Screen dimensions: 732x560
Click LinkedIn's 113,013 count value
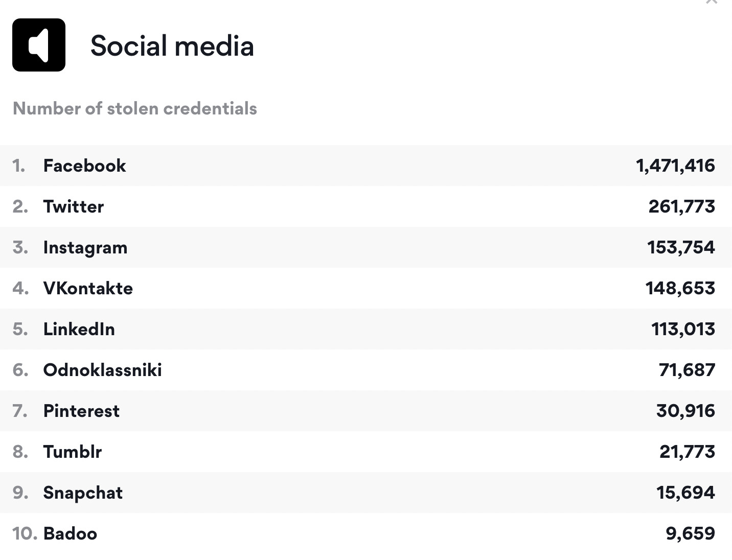tap(683, 329)
